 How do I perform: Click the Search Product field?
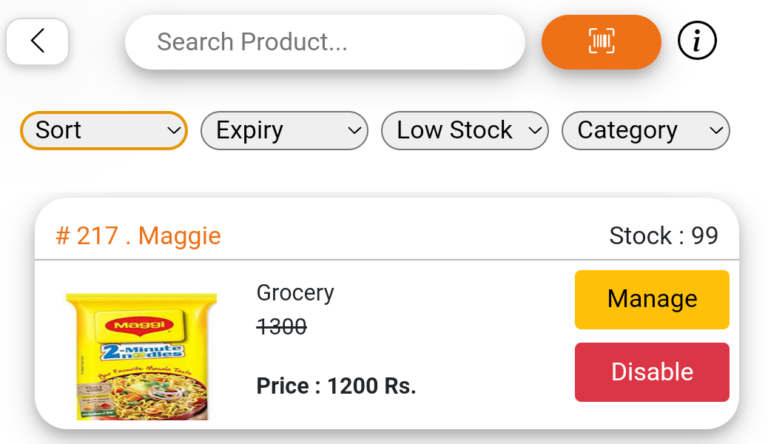coord(325,42)
